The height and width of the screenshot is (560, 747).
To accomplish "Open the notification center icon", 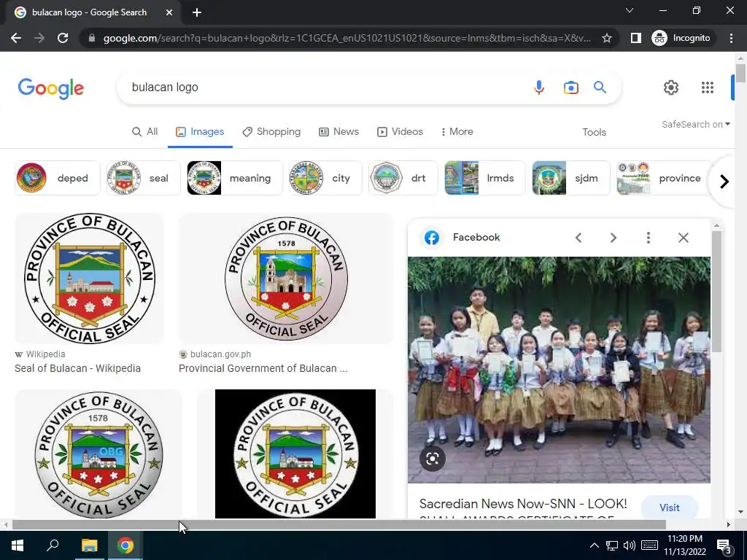I will pos(724,546).
